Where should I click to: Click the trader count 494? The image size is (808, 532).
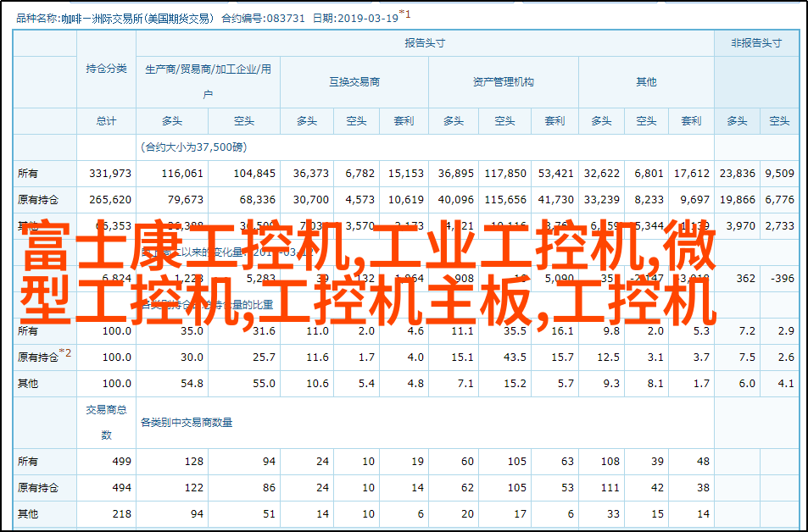click(122, 487)
